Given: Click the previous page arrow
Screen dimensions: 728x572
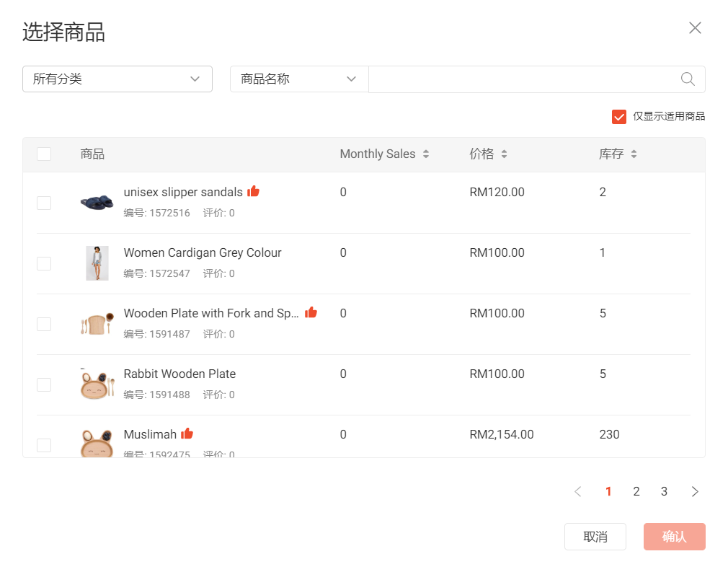Looking at the screenshot, I should [x=577, y=491].
